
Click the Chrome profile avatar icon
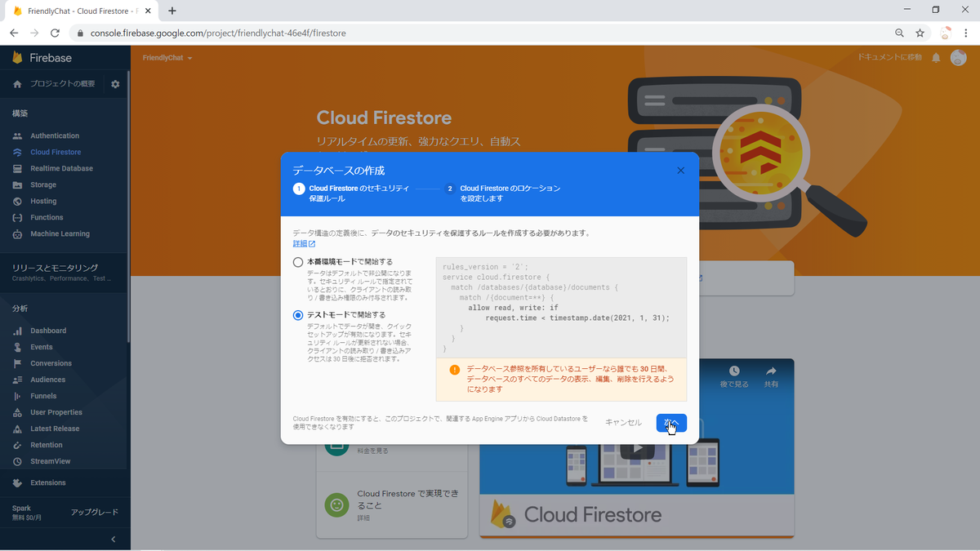946,33
